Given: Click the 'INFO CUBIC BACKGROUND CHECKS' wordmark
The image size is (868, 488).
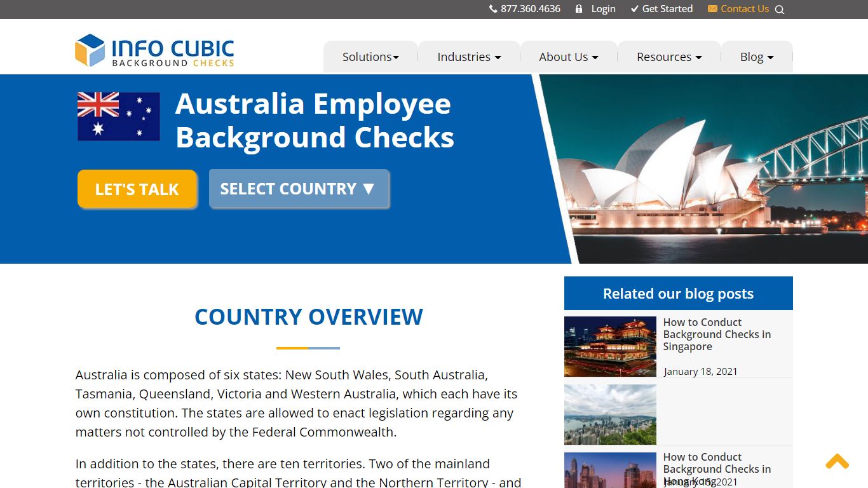Looking at the screenshot, I should pos(173,52).
